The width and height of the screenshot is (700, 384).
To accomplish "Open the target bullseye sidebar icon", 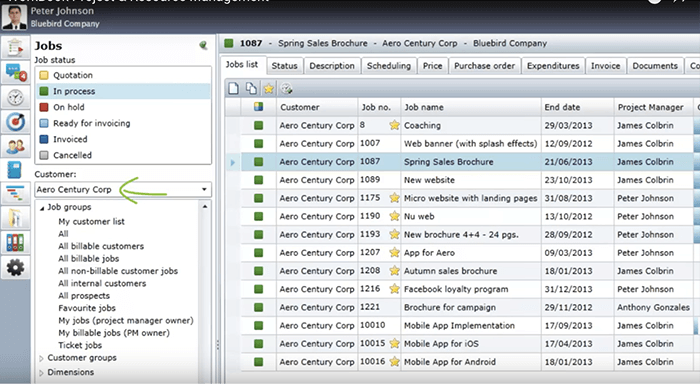I will coord(15,121).
